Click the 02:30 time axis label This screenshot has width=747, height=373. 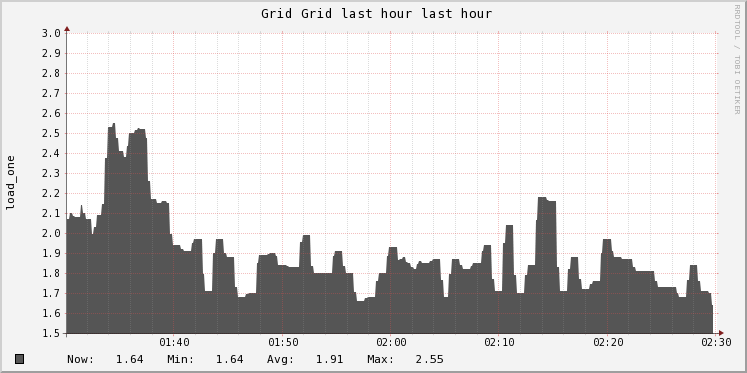(x=716, y=343)
